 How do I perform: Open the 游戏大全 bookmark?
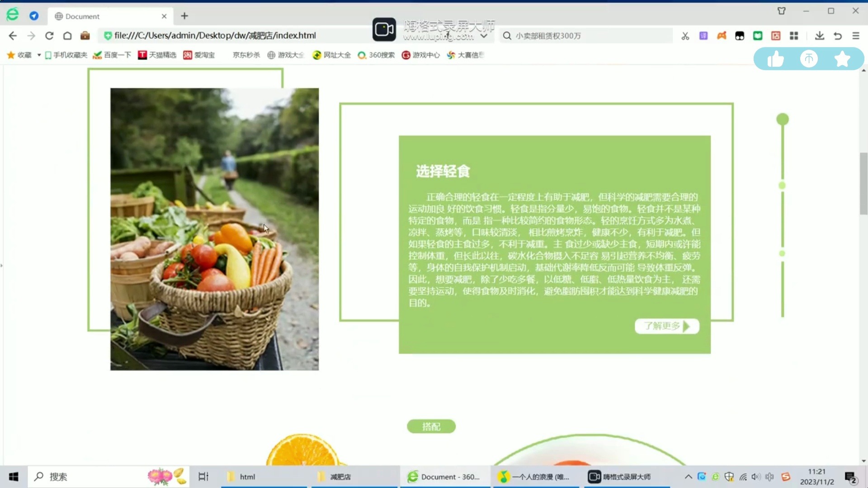(285, 55)
